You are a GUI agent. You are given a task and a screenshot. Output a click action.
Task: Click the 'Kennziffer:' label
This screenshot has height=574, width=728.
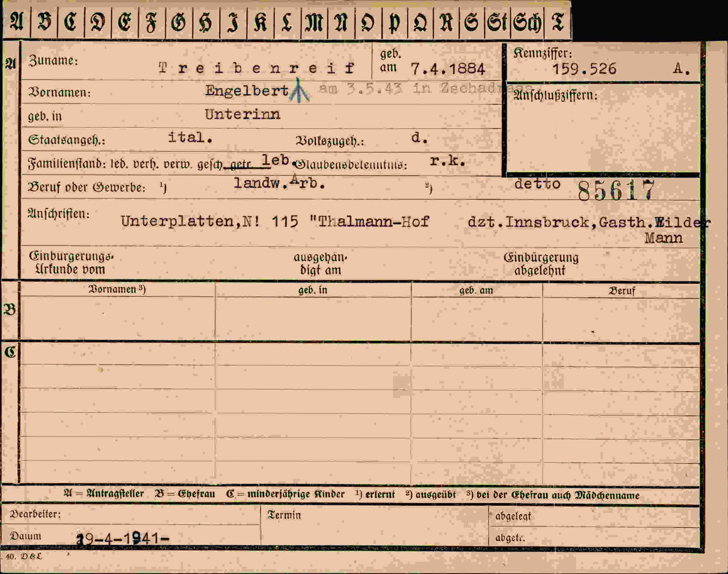click(542, 53)
